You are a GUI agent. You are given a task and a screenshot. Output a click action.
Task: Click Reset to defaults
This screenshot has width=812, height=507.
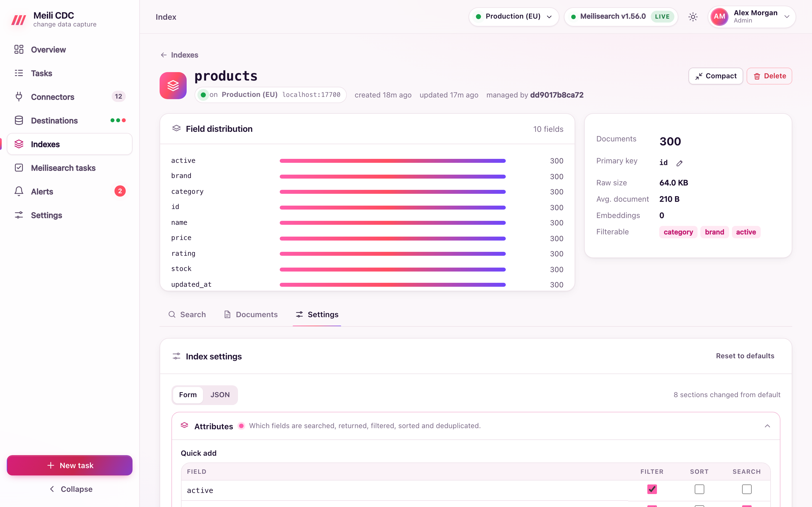(745, 356)
